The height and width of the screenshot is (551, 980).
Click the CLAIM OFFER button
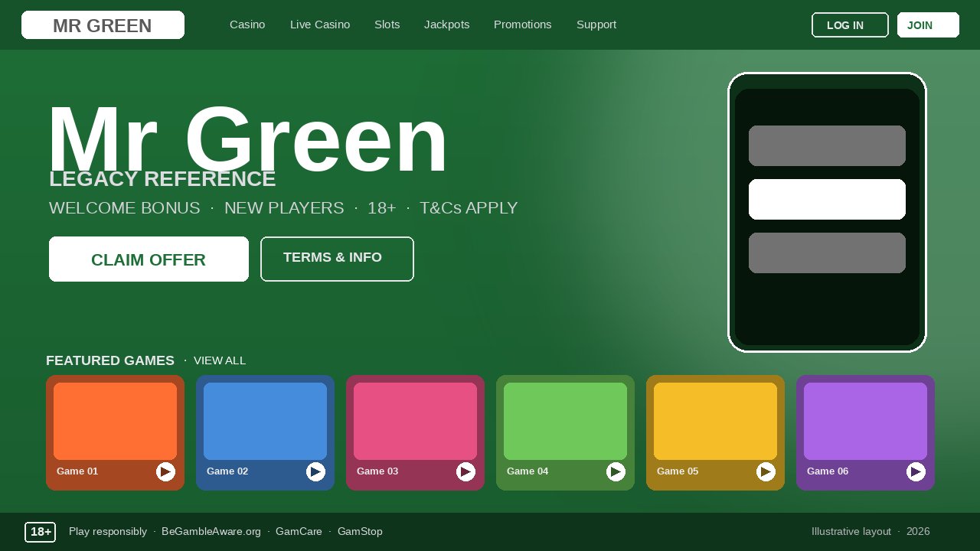[x=149, y=259]
